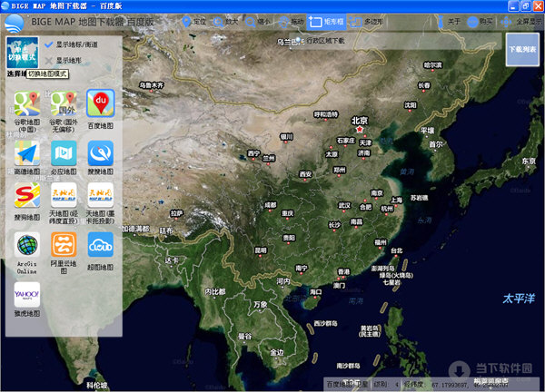Click the 上海 city label on map

click(396, 200)
